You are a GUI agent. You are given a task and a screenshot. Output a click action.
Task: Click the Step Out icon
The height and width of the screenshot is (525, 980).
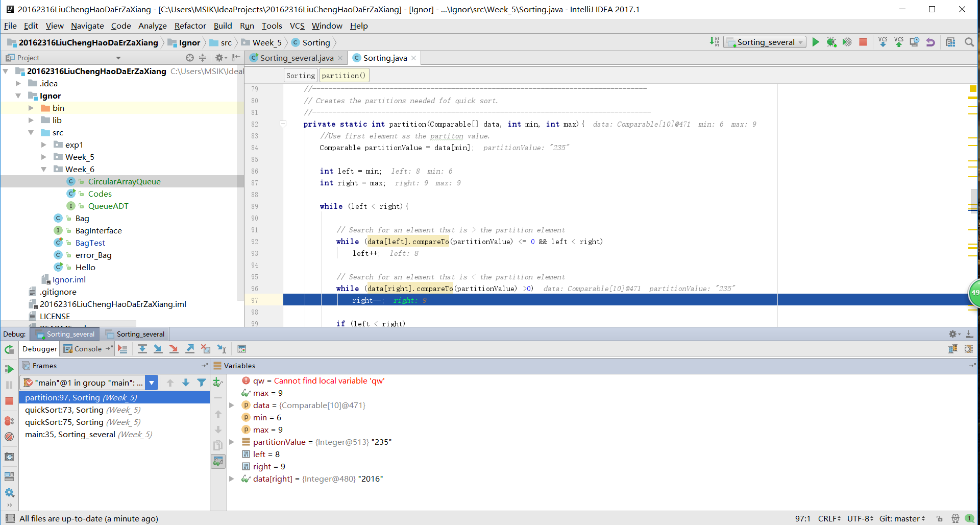(x=190, y=349)
